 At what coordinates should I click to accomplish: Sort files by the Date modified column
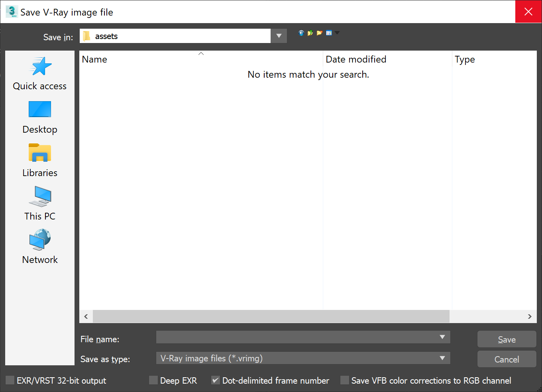pos(356,59)
